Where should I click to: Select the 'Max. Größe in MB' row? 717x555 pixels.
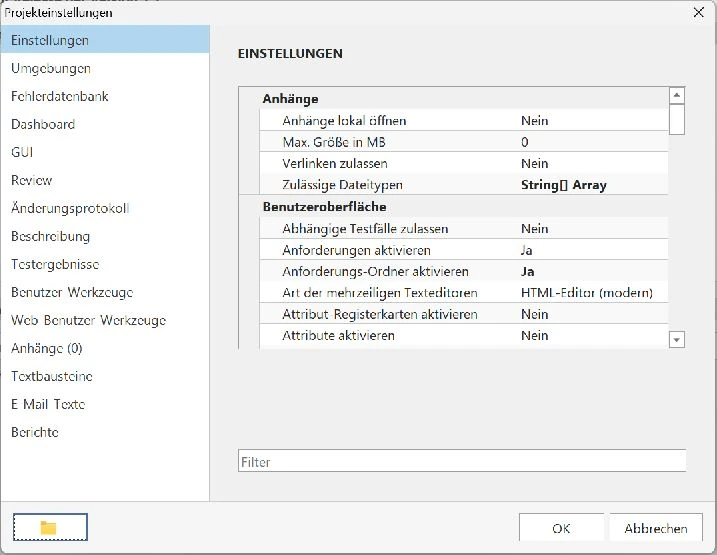(464, 142)
